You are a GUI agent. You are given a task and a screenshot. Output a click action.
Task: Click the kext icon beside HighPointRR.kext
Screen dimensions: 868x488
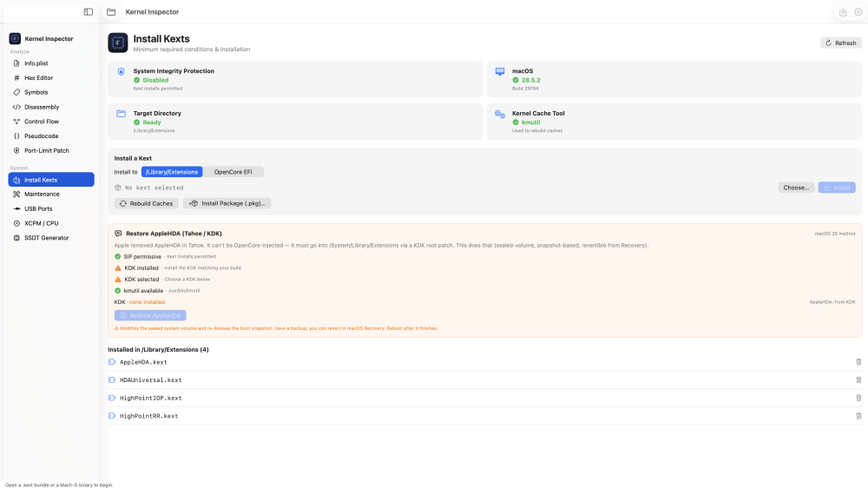click(x=112, y=416)
